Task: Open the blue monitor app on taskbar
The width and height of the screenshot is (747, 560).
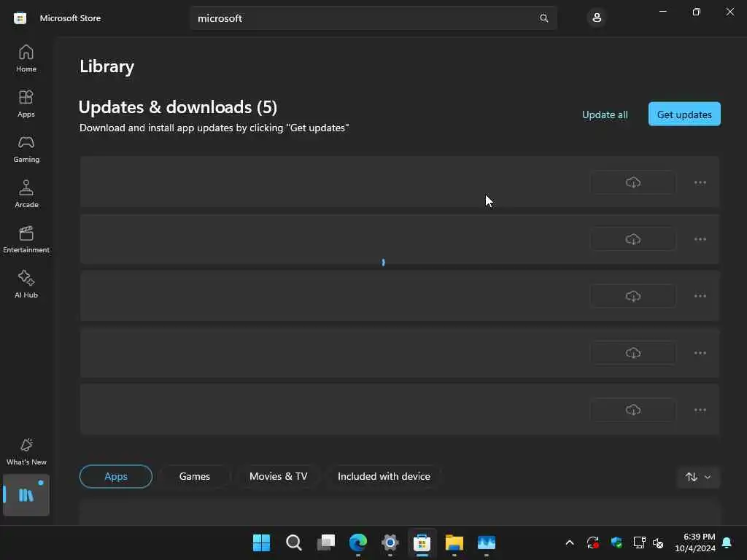Action: tap(487, 542)
